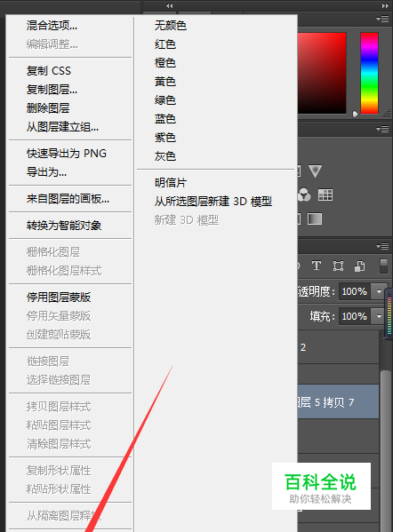This screenshot has height=532, width=393.
Task: Add a Vibrance adjustment (triangle icon)
Action: pyautogui.click(x=315, y=171)
